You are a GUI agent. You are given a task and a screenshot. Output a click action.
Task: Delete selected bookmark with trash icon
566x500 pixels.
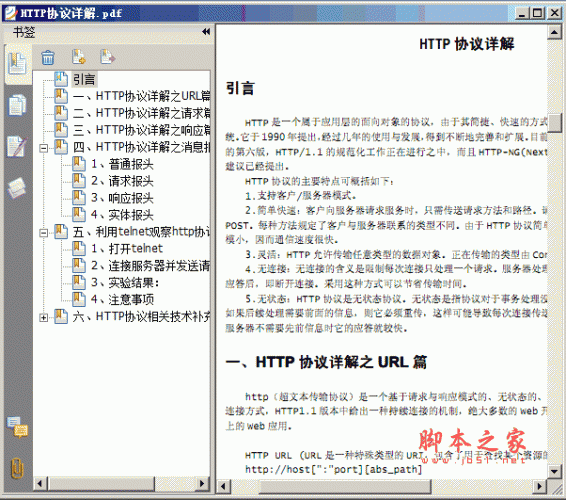tap(48, 57)
